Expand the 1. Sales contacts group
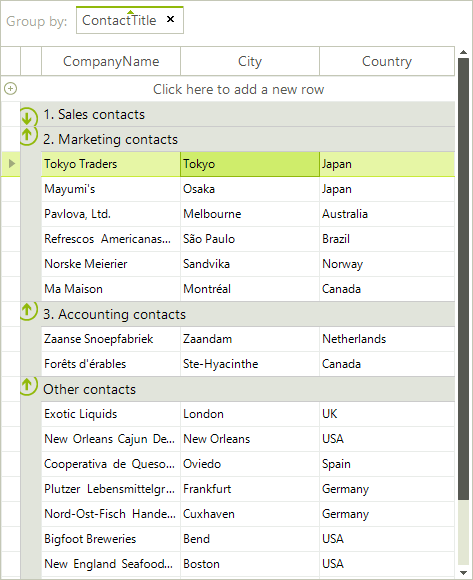 click(x=28, y=116)
